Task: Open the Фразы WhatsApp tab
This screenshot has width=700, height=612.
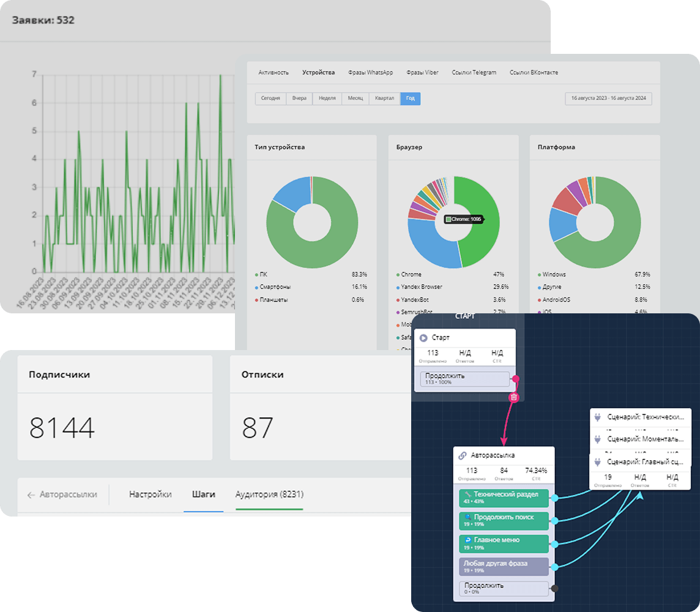Action: pos(370,72)
